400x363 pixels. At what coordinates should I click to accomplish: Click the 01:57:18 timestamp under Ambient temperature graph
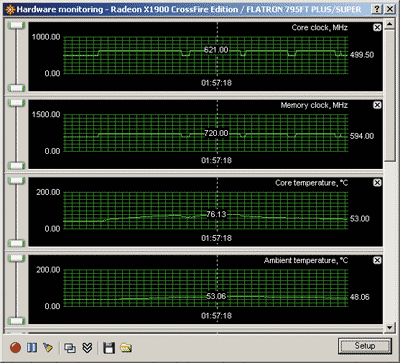tap(216, 316)
